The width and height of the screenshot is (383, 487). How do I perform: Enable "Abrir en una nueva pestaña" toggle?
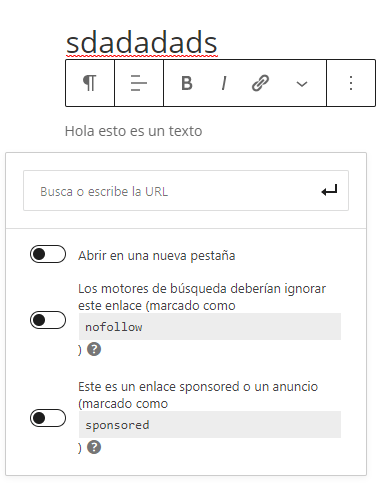click(48, 254)
